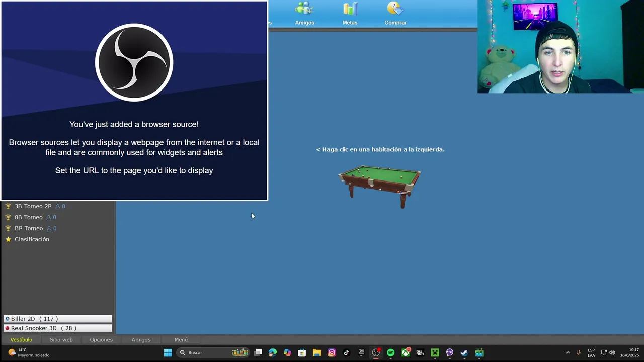
Task: Open the weather widget showing 14°C
Action: click(x=29, y=352)
